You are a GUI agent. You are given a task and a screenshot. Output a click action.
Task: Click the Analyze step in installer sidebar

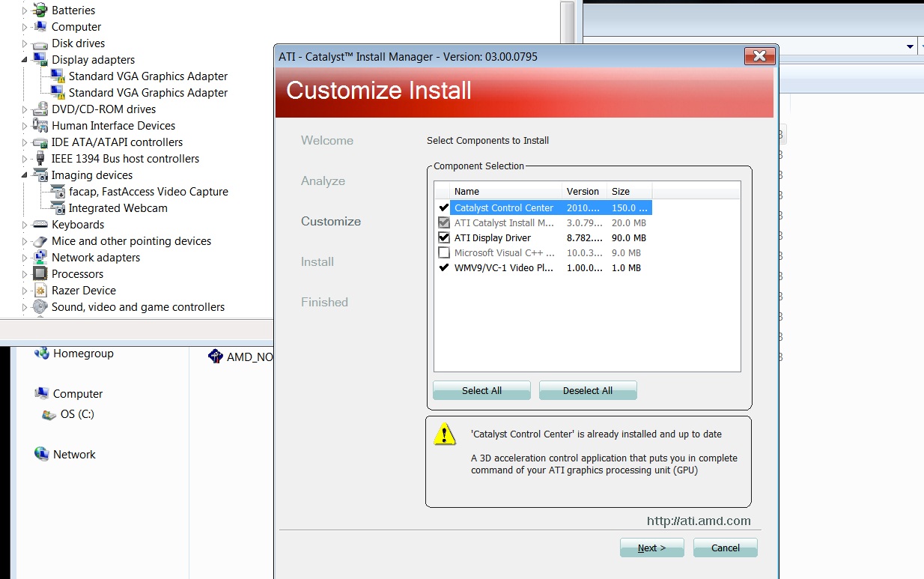coord(323,181)
